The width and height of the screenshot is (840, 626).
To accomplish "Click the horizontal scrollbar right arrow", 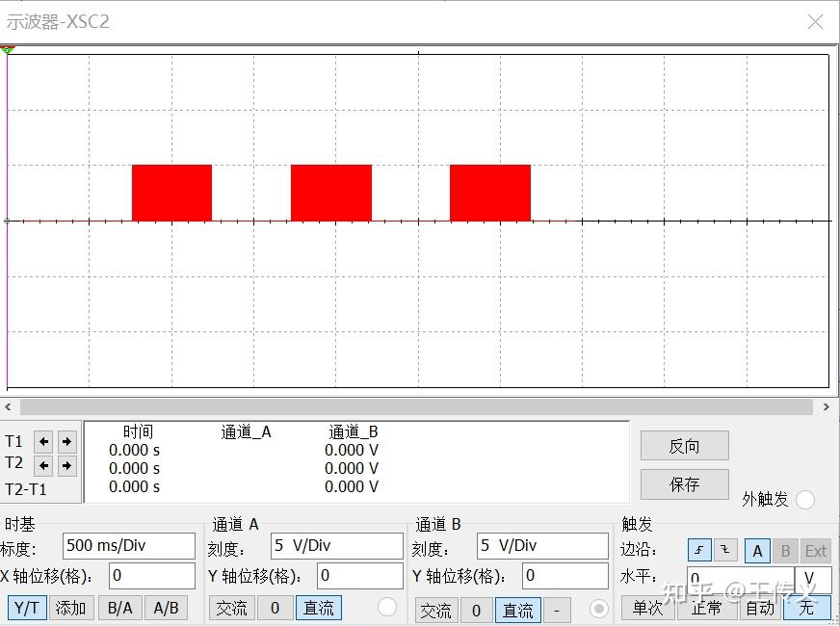I will point(827,407).
